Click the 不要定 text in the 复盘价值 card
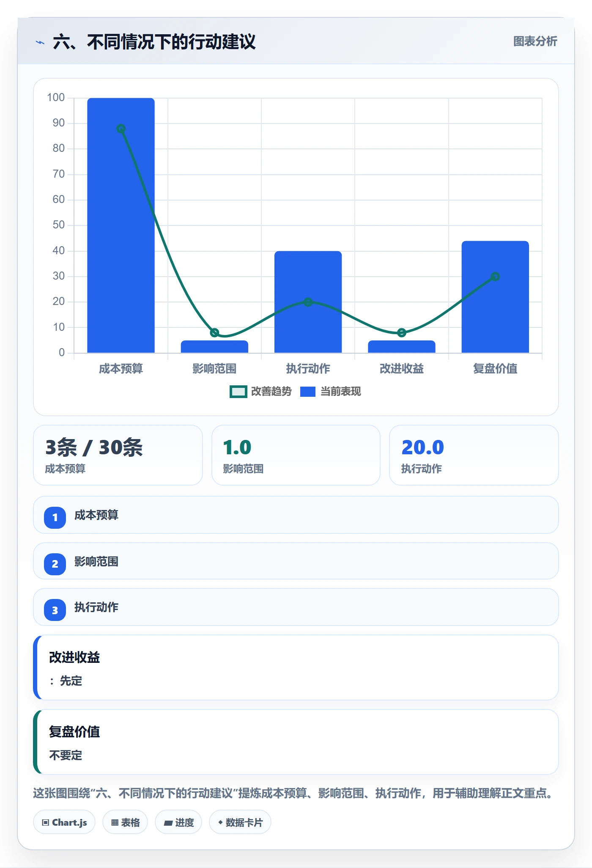The width and height of the screenshot is (592, 868). pyautogui.click(x=66, y=755)
